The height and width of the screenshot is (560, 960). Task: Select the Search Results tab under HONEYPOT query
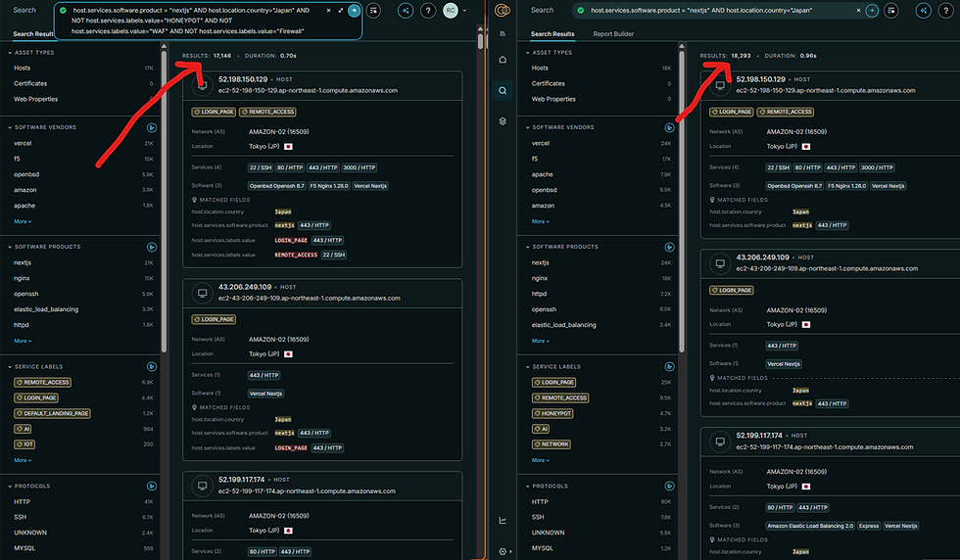pos(33,34)
